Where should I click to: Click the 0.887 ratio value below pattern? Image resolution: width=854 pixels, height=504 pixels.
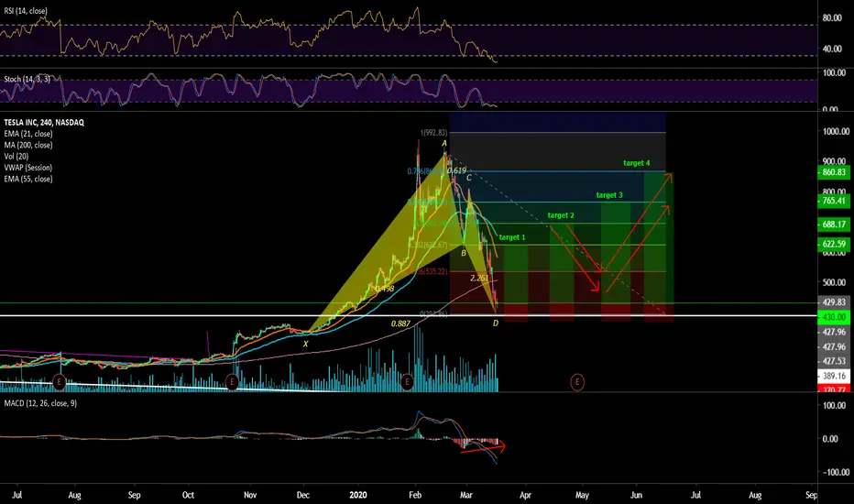(x=400, y=323)
